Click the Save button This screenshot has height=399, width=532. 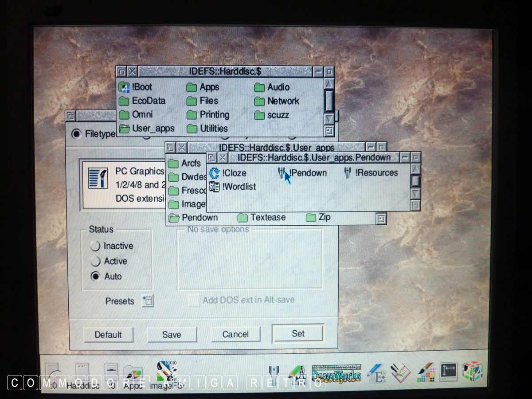[x=172, y=335]
